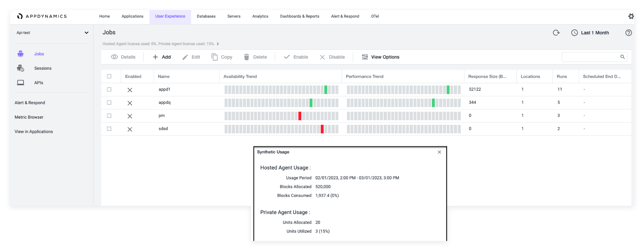The height and width of the screenshot is (251, 644).
Task: Click the View Options sliders icon
Action: tap(365, 57)
